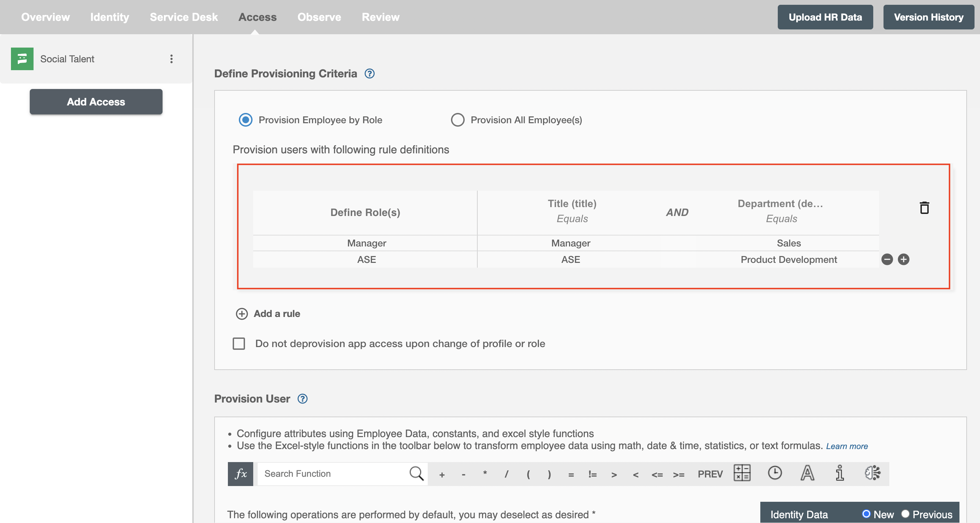The image size is (980, 523).
Task: Click the three-dot menu for Social Talent
Action: [x=171, y=58]
